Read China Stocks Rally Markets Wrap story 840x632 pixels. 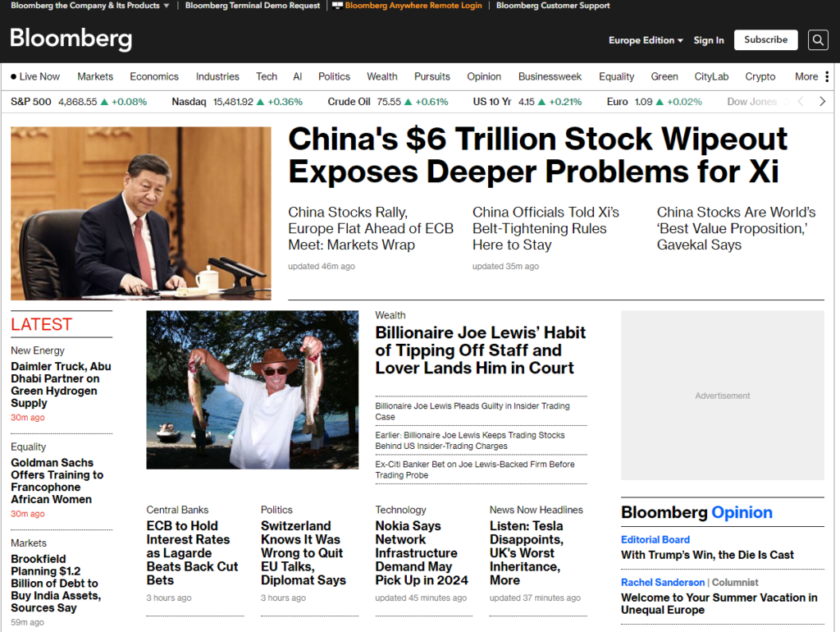coord(371,228)
